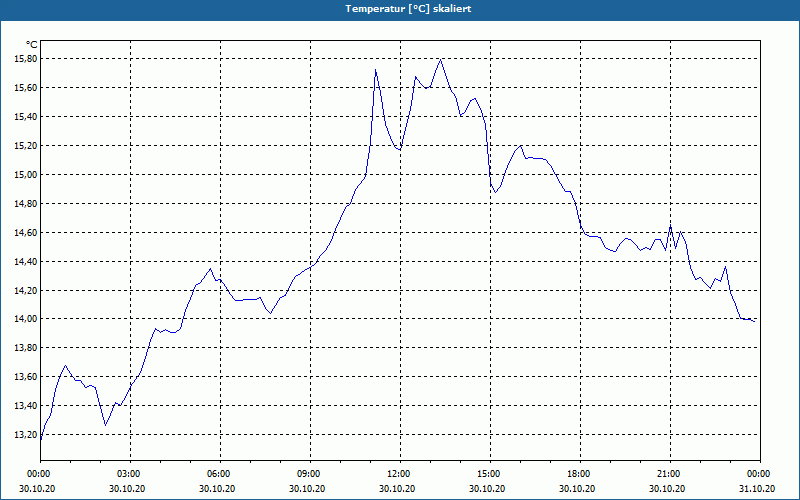The height and width of the screenshot is (500, 800).
Task: Click the curve's dip just after 02:00
Action: pos(105,424)
